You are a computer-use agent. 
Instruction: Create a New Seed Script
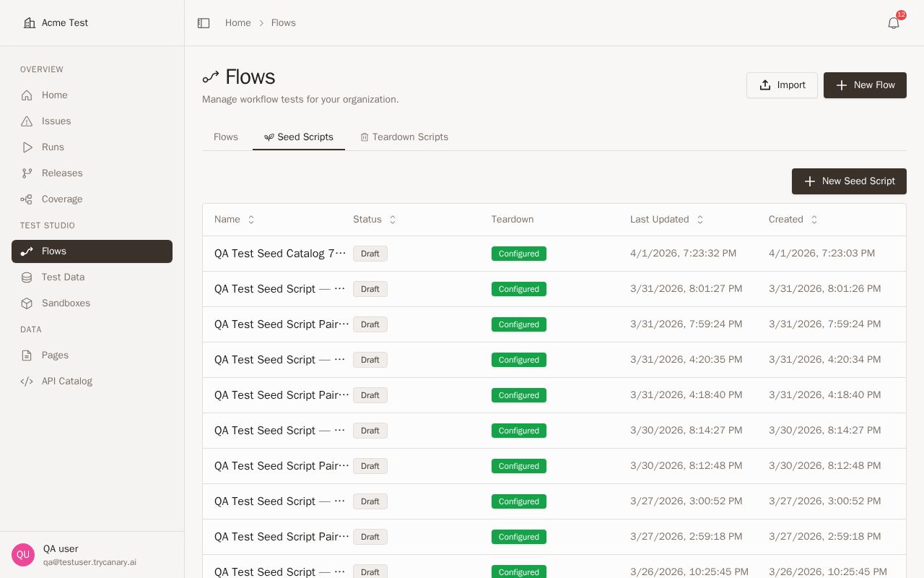pos(849,181)
